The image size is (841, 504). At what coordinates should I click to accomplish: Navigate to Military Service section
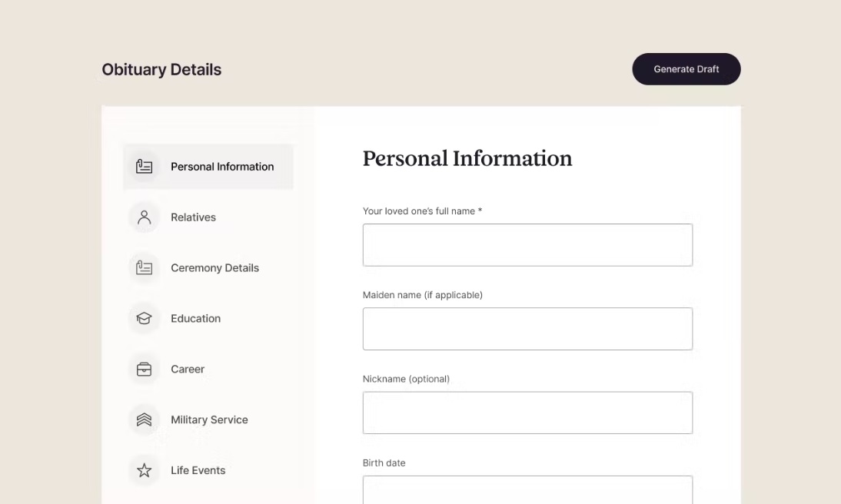click(209, 420)
